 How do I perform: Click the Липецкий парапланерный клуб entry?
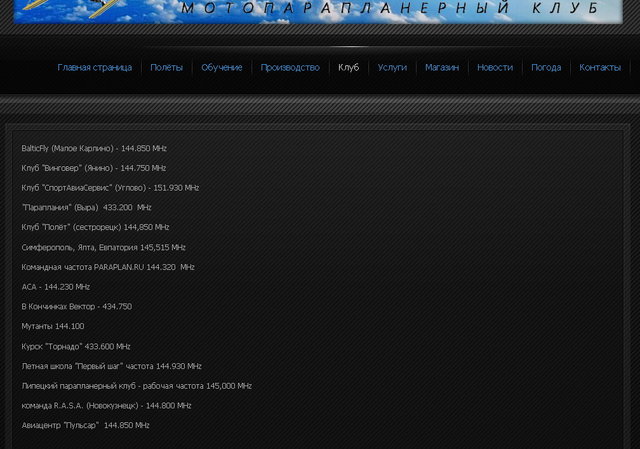pos(136,386)
